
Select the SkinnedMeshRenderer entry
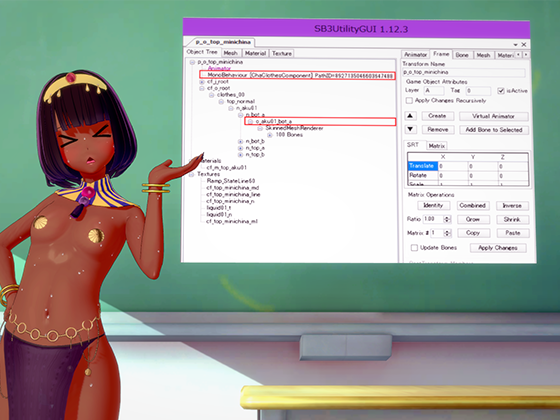[x=294, y=128]
